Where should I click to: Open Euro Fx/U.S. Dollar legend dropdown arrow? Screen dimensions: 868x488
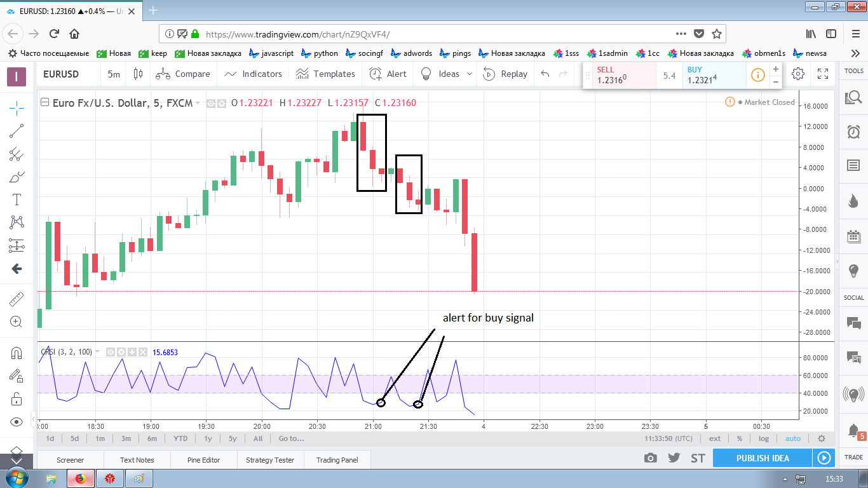click(x=198, y=103)
